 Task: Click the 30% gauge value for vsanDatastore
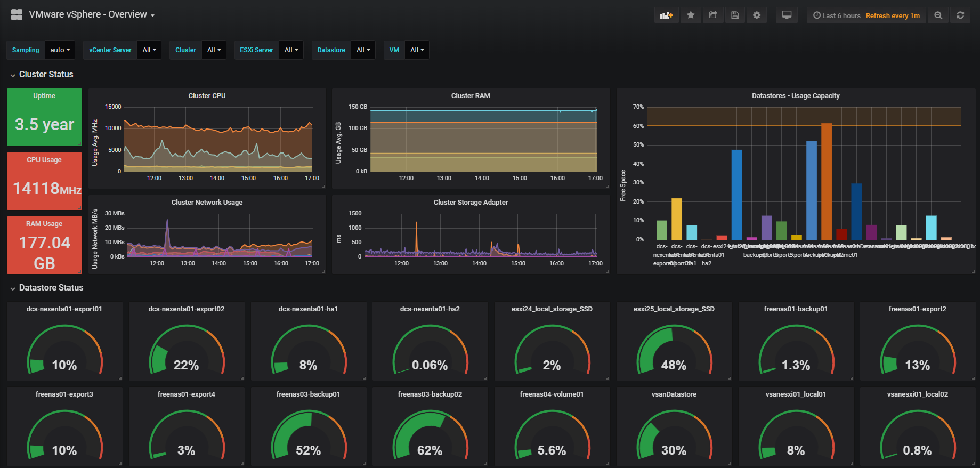coord(674,450)
